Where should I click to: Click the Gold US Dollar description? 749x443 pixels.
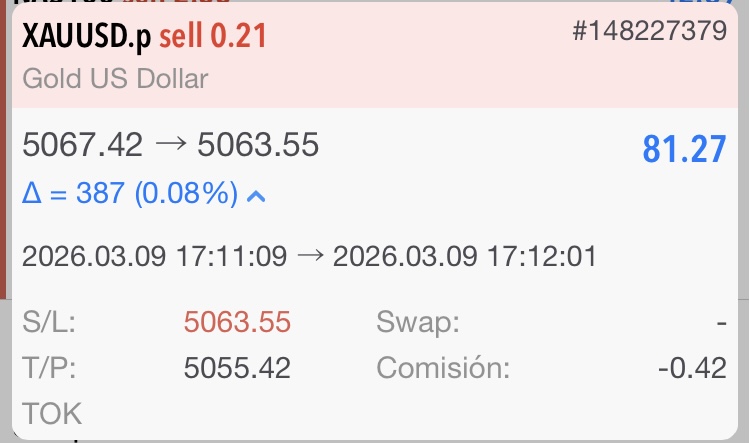click(115, 78)
